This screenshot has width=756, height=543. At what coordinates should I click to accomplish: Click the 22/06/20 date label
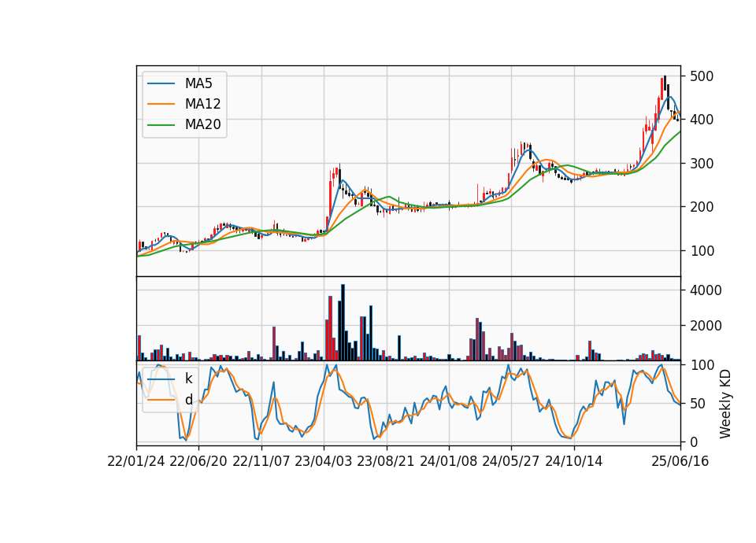click(198, 461)
